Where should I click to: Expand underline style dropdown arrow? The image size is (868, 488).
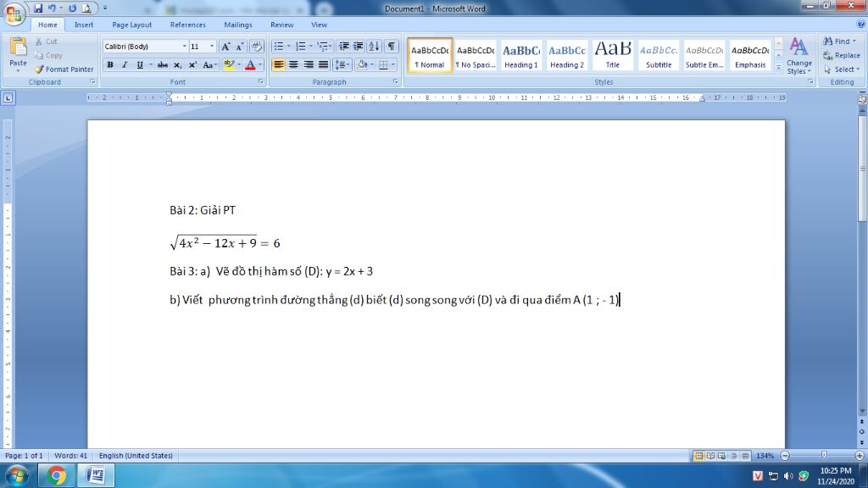(150, 64)
